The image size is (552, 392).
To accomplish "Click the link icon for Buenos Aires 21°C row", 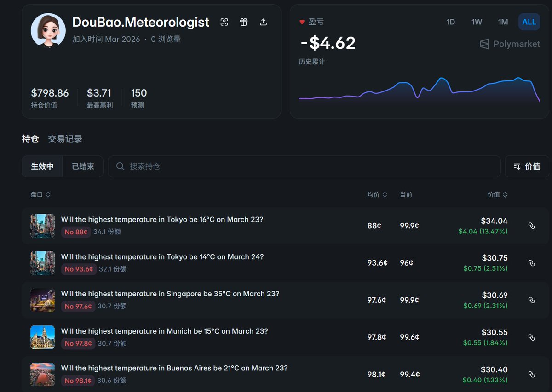I will click(531, 375).
